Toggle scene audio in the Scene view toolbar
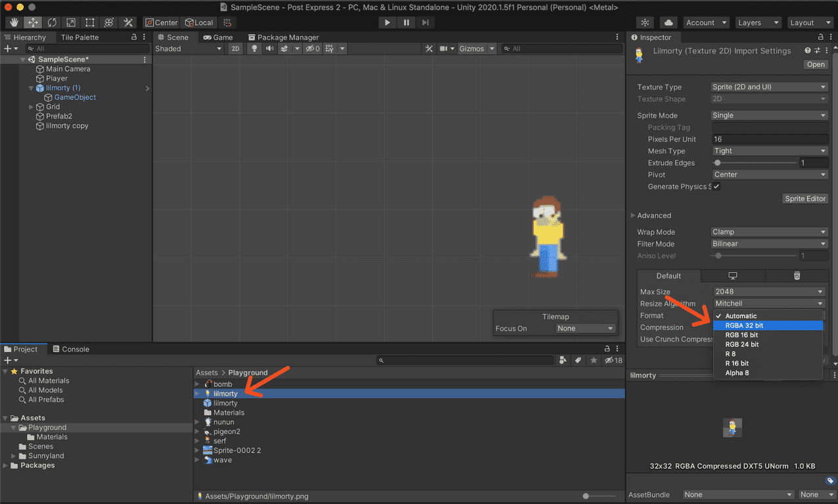The height and width of the screenshot is (504, 838). 270,49
